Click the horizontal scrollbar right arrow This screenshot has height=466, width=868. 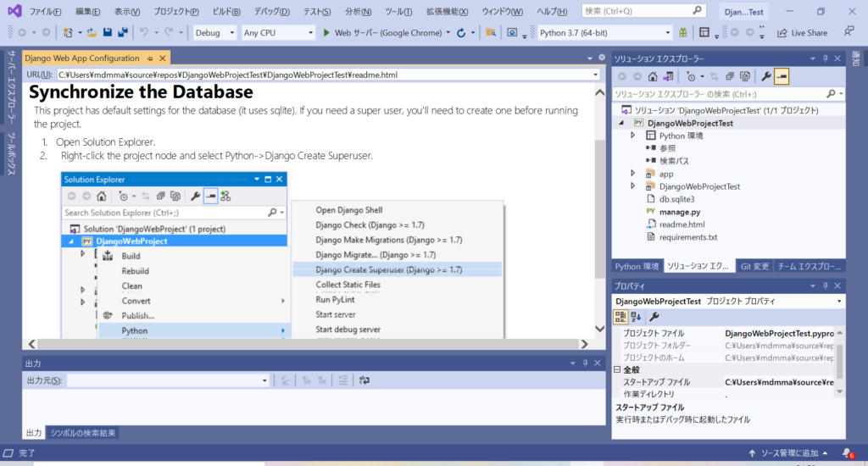coord(584,344)
